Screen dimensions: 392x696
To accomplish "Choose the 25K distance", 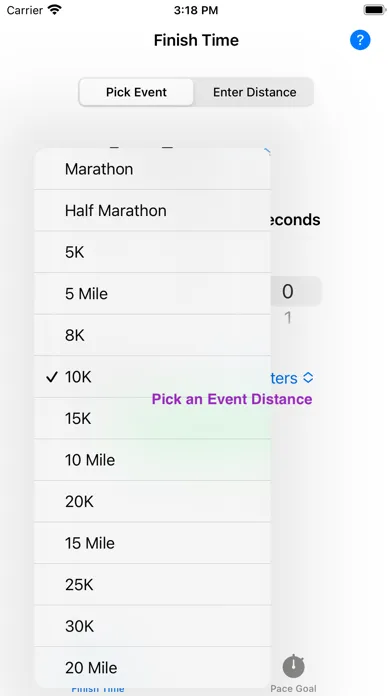I will tap(152, 585).
